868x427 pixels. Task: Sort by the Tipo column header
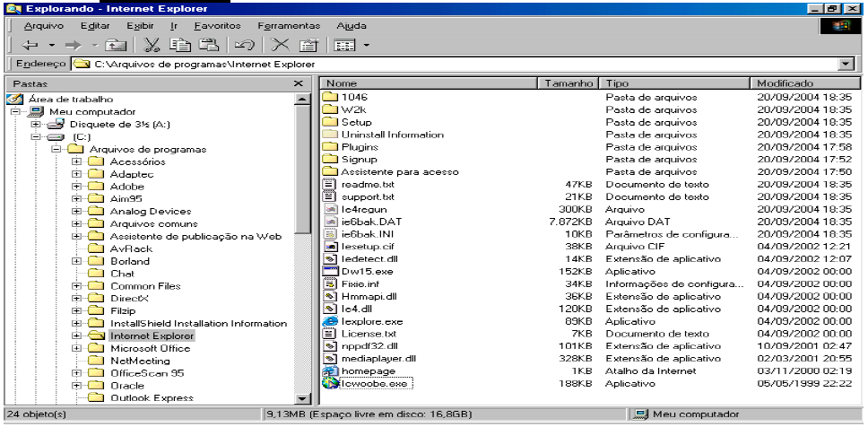coord(675,83)
